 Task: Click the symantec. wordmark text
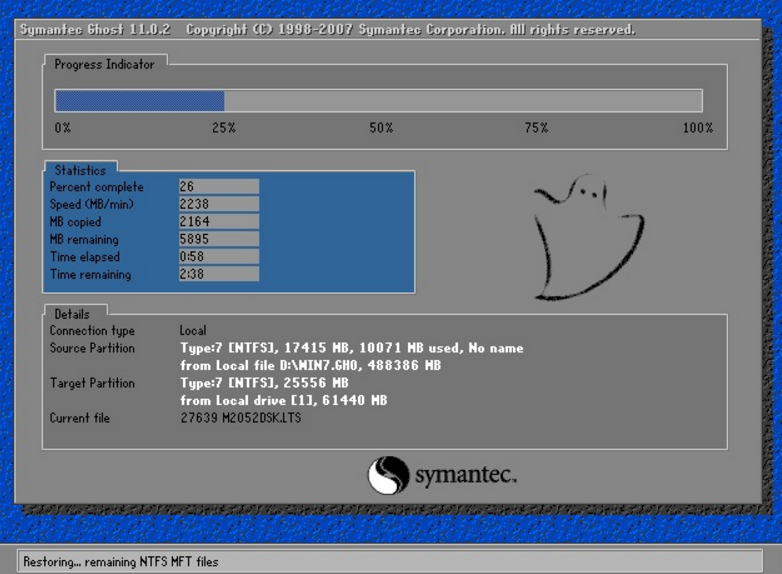point(466,475)
